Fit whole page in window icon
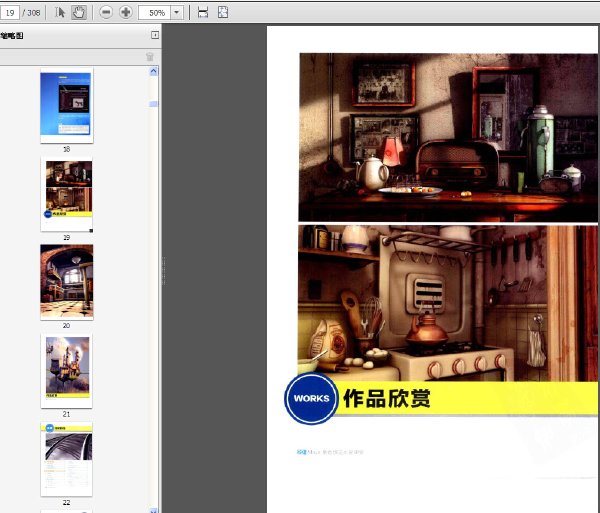 [x=223, y=12]
